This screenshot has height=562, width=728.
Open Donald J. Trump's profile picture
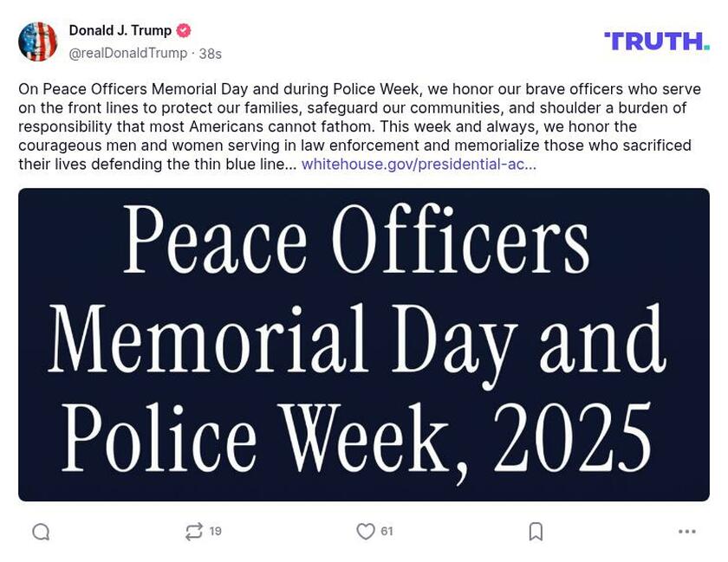pyautogui.click(x=38, y=39)
